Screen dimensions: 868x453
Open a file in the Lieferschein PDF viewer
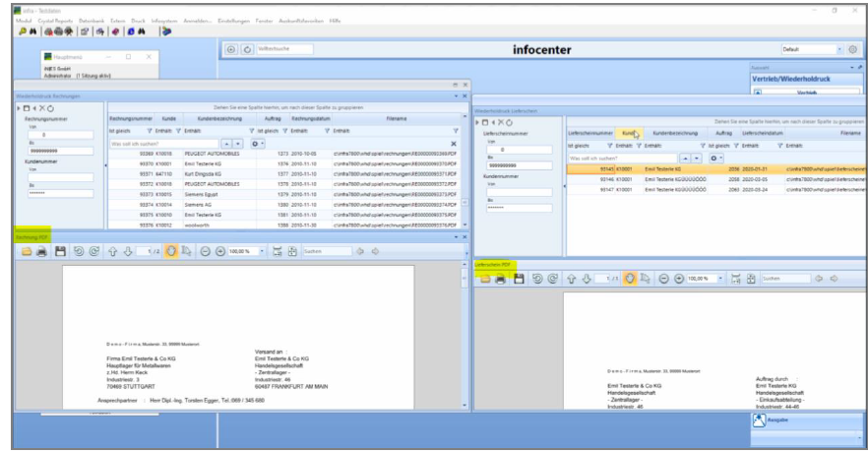pos(484,279)
